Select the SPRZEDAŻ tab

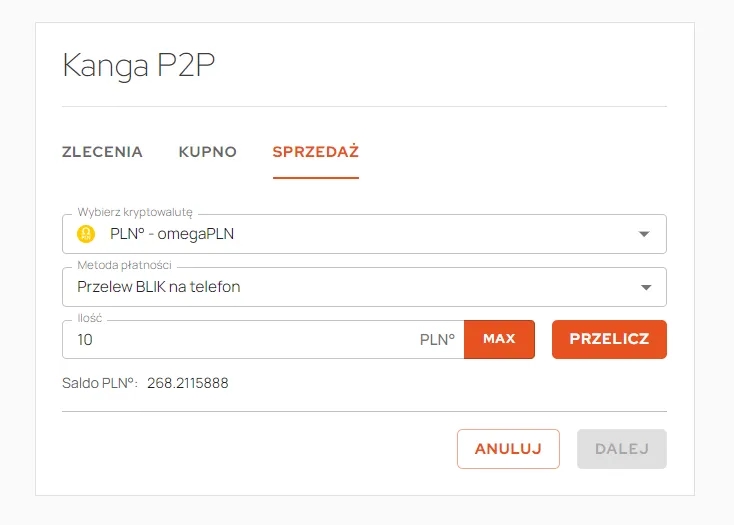tap(316, 152)
